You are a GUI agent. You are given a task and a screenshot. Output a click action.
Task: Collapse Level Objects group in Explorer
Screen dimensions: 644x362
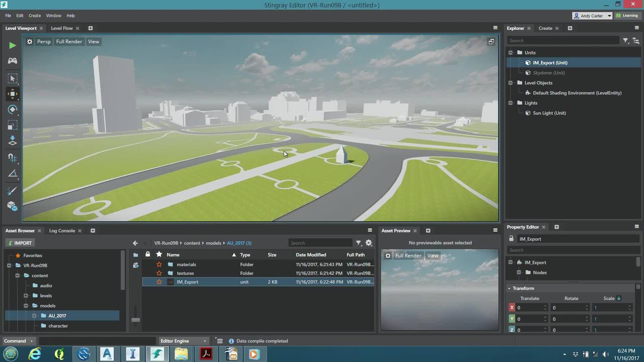pyautogui.click(x=510, y=82)
